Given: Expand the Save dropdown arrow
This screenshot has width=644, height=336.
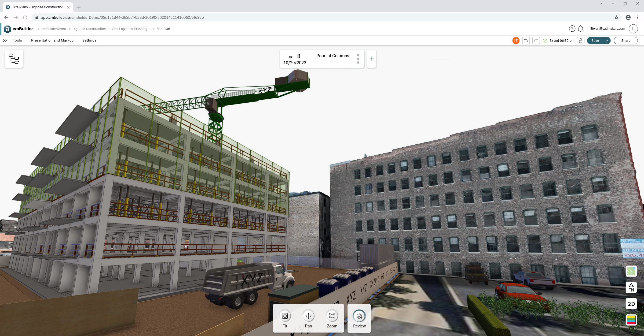Looking at the screenshot, I should click(607, 40).
